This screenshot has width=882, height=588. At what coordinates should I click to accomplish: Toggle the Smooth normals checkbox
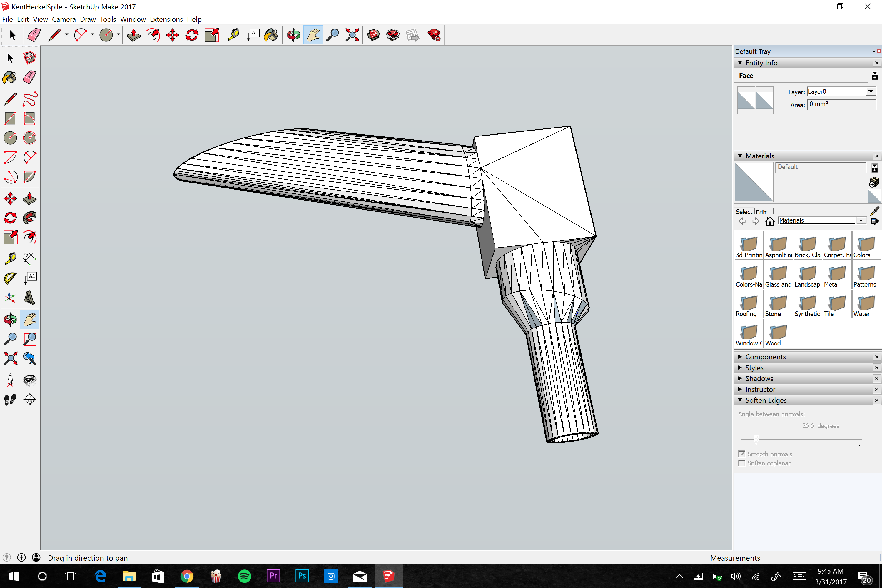click(741, 454)
